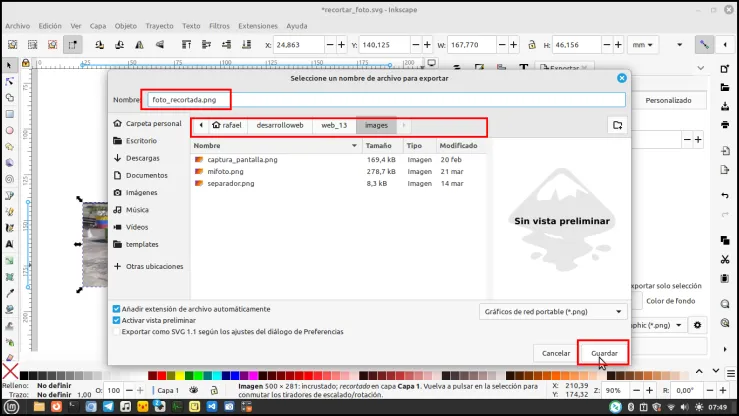Open the color palette menu icon

click(731, 373)
